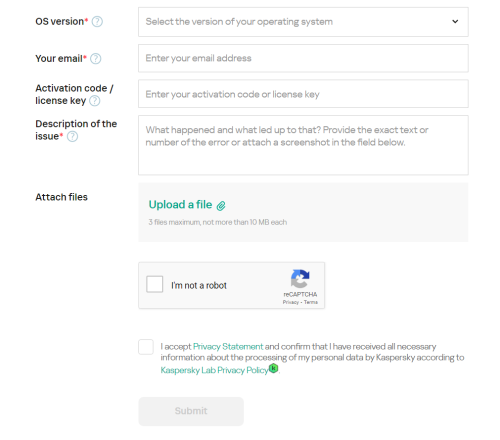The width and height of the screenshot is (500, 440).
Task: Open Kaspersky Lab Privacy Policy link
Action: [214, 370]
